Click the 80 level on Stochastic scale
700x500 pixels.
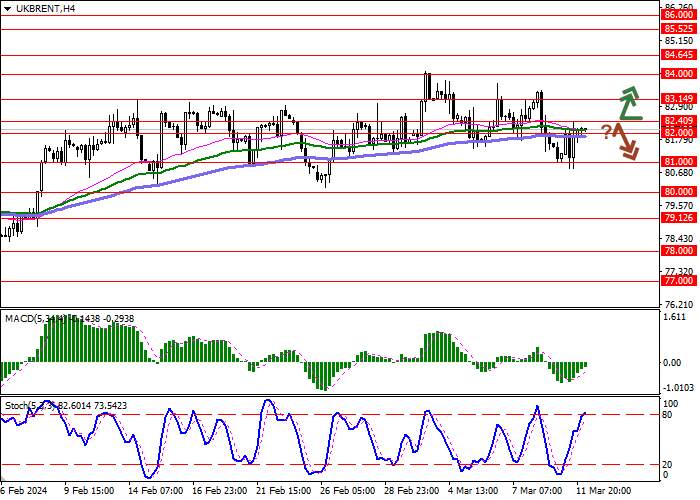pyautogui.click(x=667, y=415)
